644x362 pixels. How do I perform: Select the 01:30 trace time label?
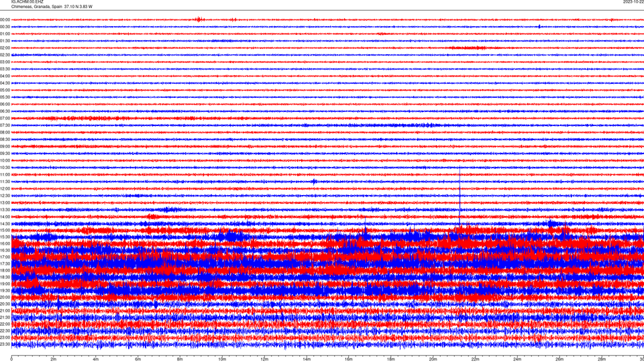click(5, 41)
